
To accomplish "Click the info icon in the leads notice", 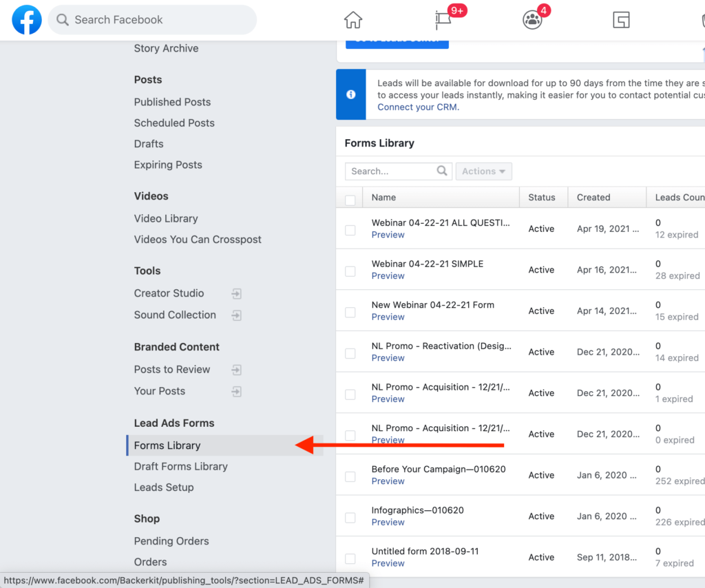I will point(350,94).
